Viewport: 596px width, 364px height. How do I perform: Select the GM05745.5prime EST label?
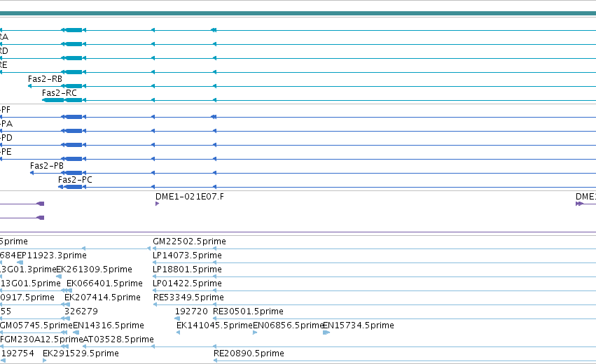36,325
